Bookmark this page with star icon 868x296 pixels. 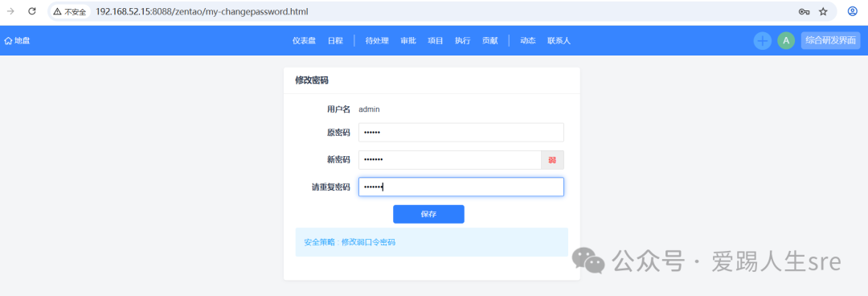pos(823,11)
